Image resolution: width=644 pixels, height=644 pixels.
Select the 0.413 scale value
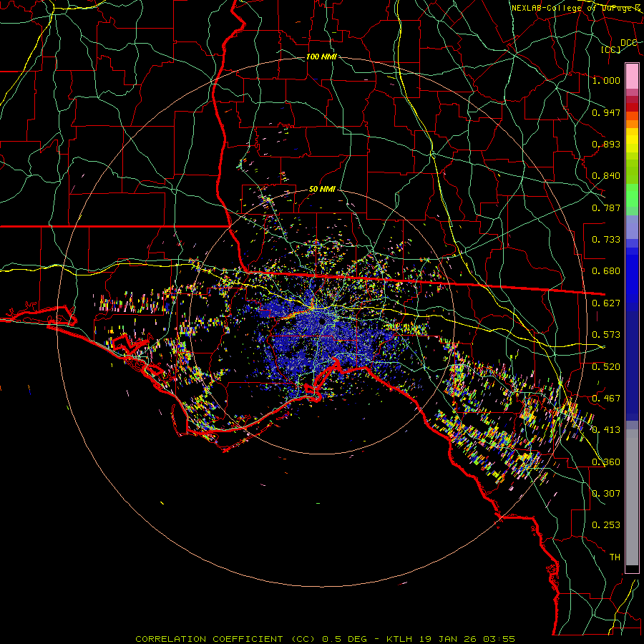(x=606, y=430)
